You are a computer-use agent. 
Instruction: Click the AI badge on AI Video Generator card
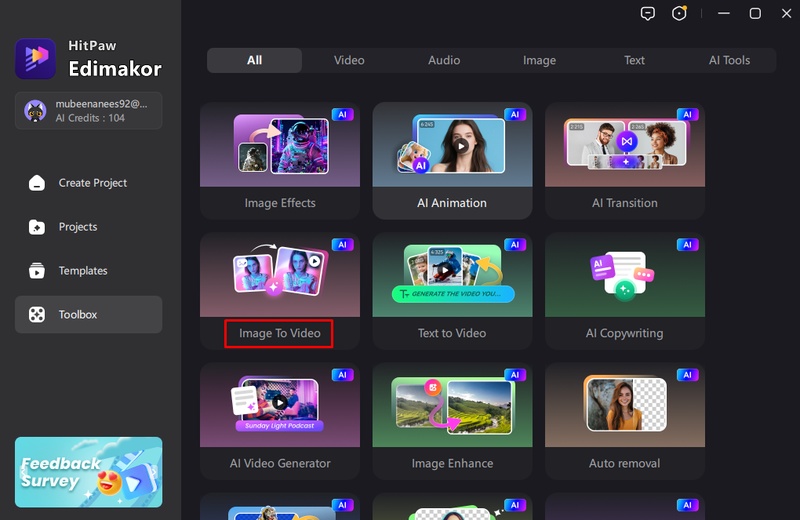[342, 375]
